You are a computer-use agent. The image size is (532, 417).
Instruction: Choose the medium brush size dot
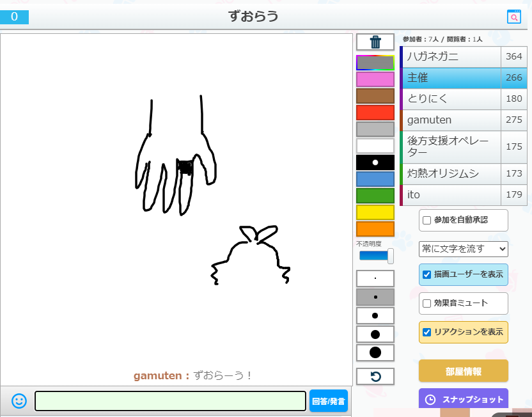click(375, 316)
